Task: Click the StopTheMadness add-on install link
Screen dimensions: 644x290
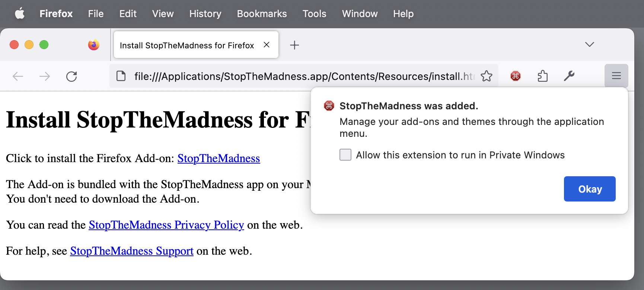Action: click(219, 158)
